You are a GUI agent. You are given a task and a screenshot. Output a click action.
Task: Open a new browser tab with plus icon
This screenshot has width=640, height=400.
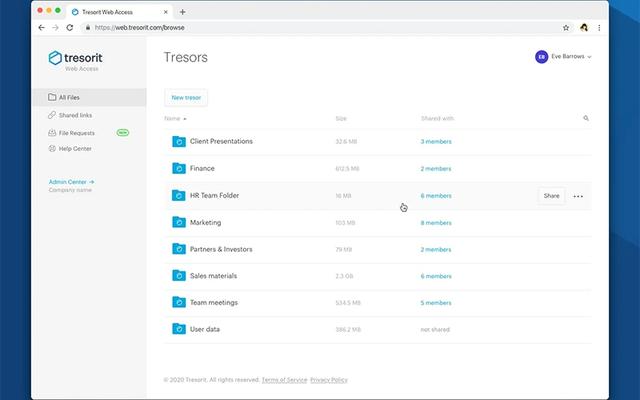pos(183,11)
